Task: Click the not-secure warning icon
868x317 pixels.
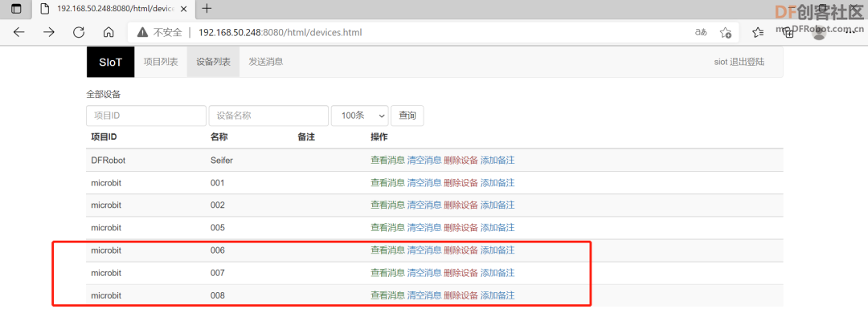Action: coord(142,32)
